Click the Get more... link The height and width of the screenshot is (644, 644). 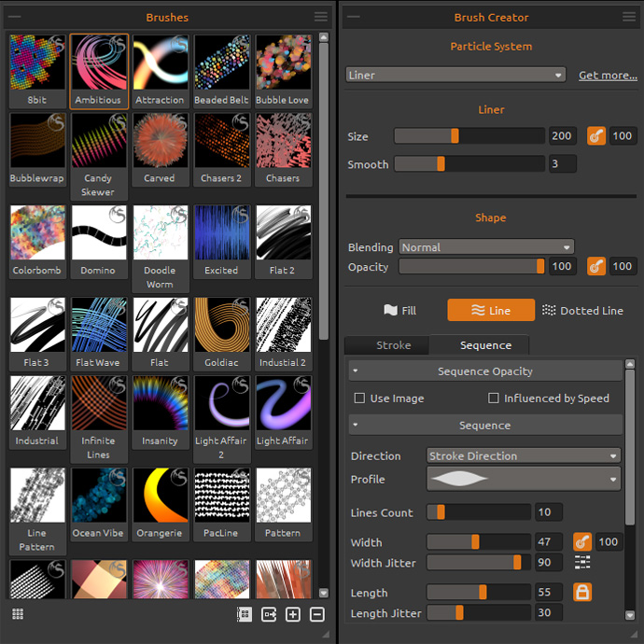pyautogui.click(x=608, y=75)
